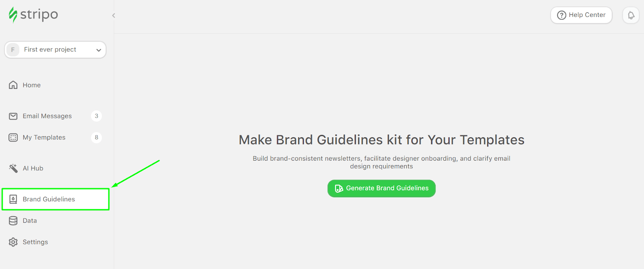This screenshot has height=269, width=644.
Task: Click the notification bell icon
Action: [x=630, y=15]
